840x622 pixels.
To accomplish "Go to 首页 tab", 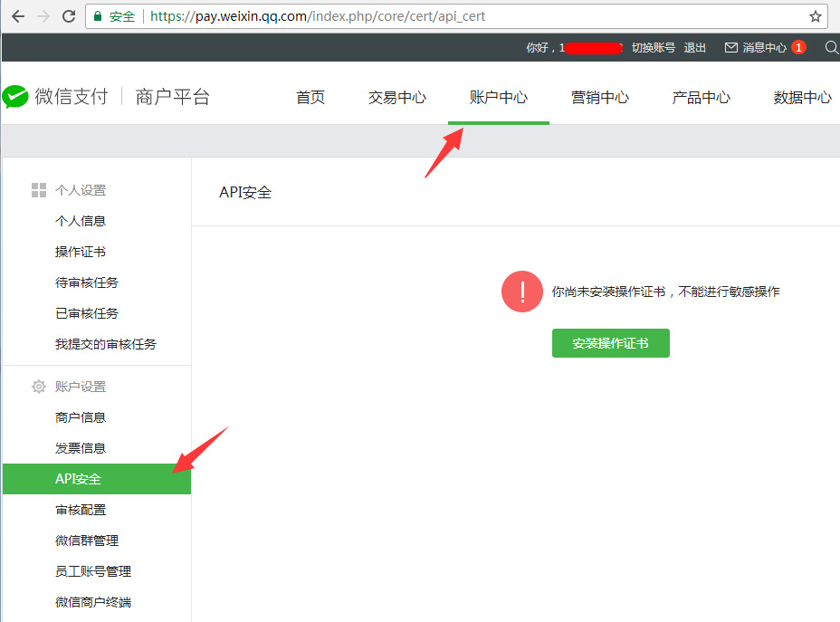I will tap(310, 98).
